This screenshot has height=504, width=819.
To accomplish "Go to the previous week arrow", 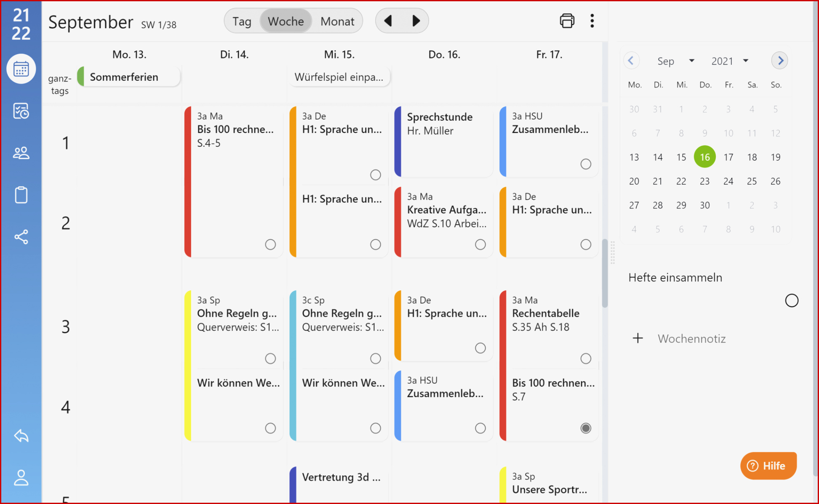I will tap(389, 21).
